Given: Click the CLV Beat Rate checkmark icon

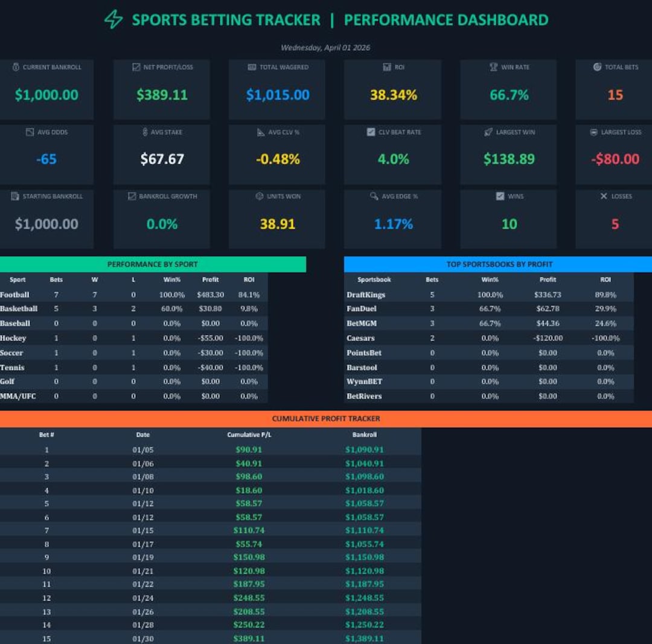Looking at the screenshot, I should (371, 132).
